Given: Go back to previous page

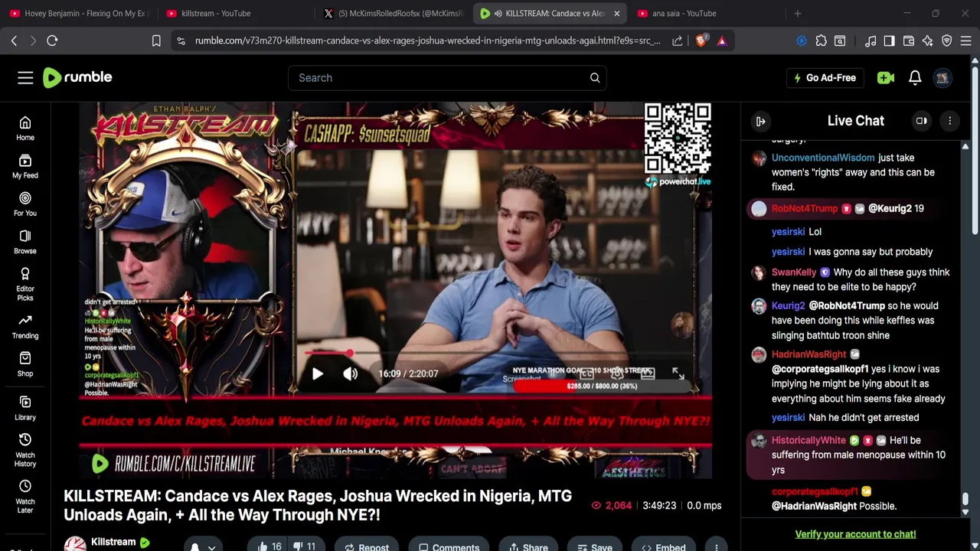Looking at the screenshot, I should (14, 41).
